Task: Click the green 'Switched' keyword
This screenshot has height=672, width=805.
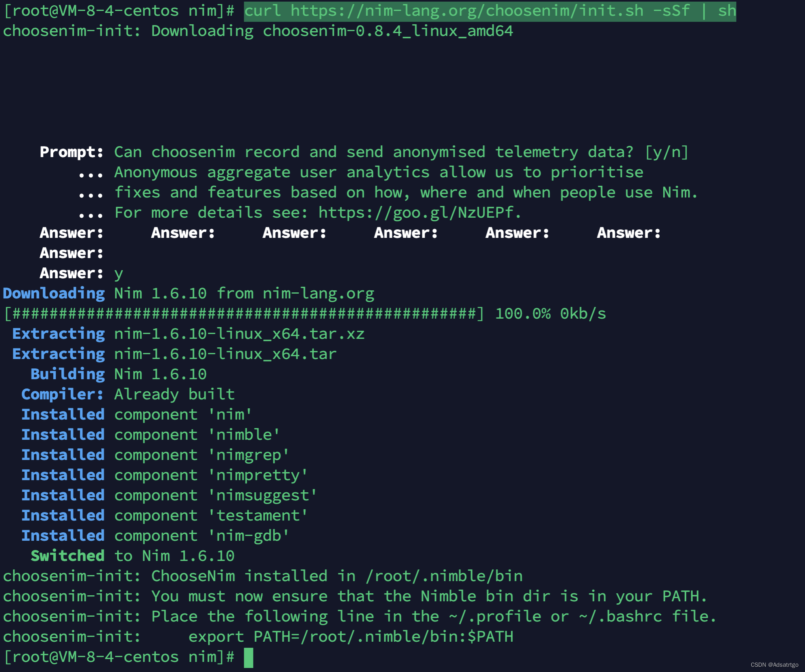Action: click(x=67, y=556)
